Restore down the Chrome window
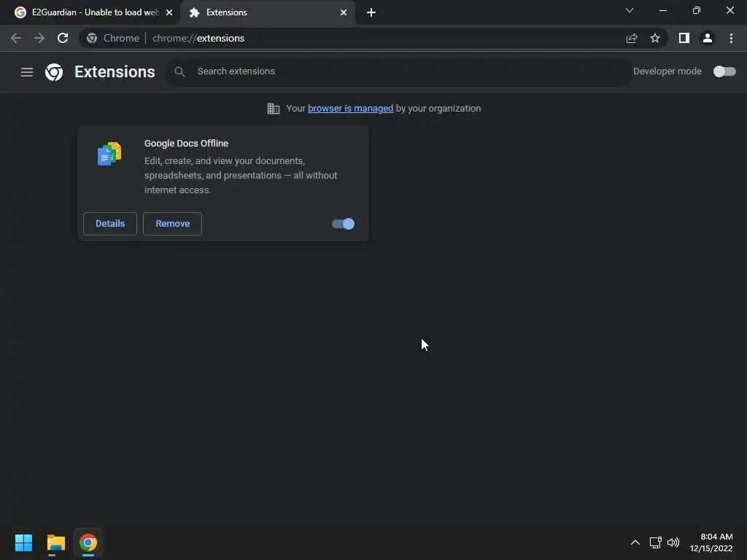This screenshot has width=747, height=560. click(697, 10)
